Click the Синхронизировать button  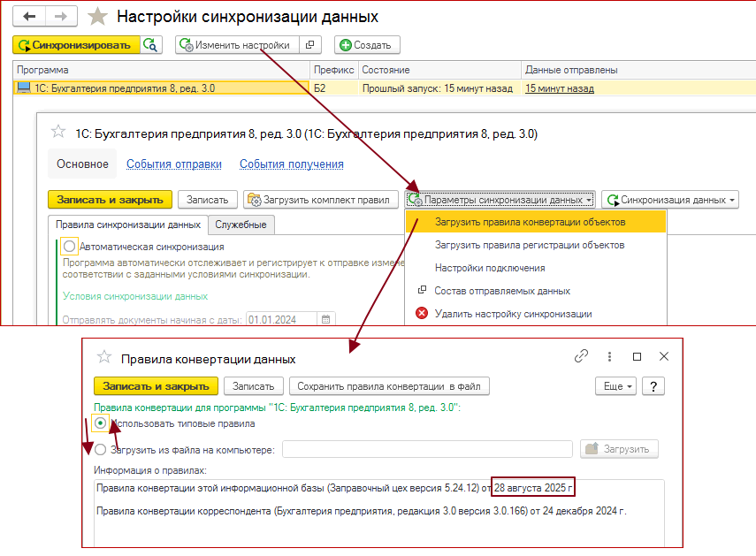click(x=76, y=45)
